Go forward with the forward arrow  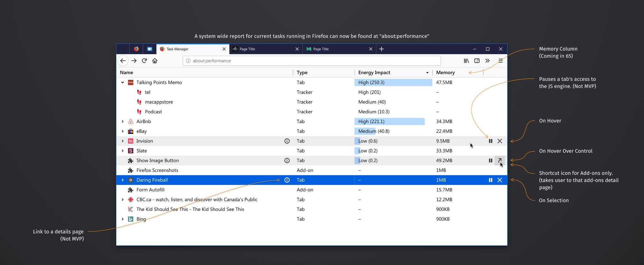point(134,61)
